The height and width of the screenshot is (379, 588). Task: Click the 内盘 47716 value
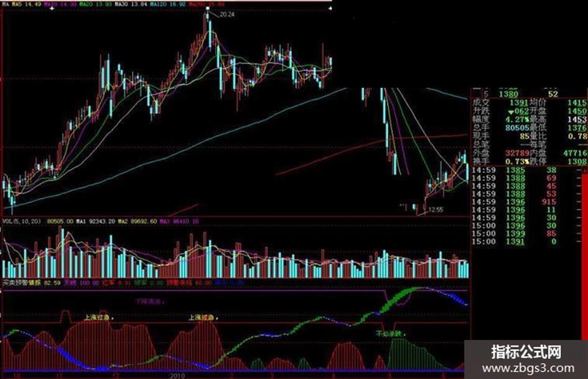575,153
